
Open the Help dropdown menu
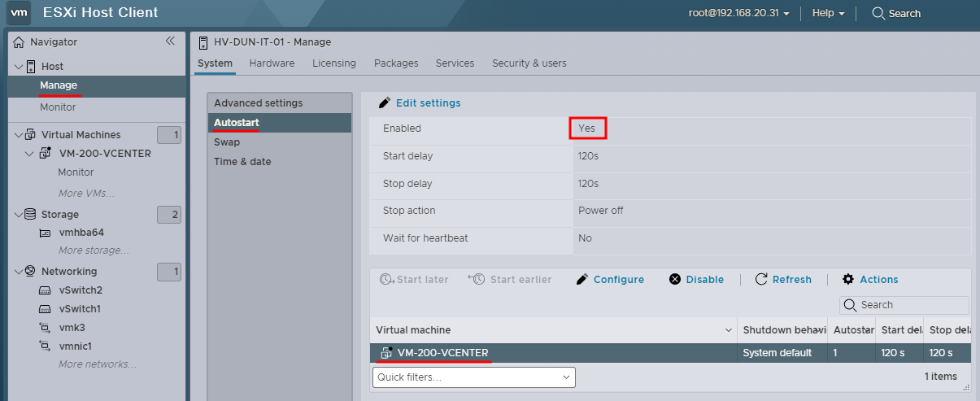828,13
